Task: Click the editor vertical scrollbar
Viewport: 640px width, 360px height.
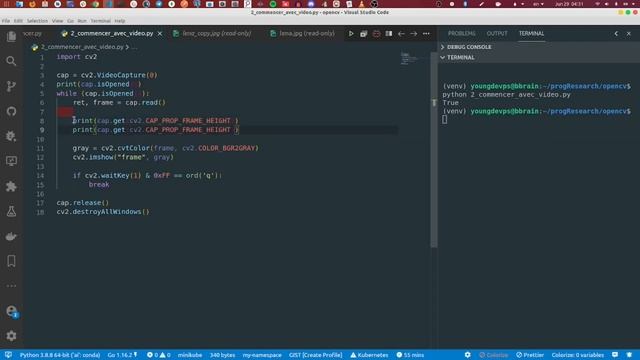Action: 434,149
